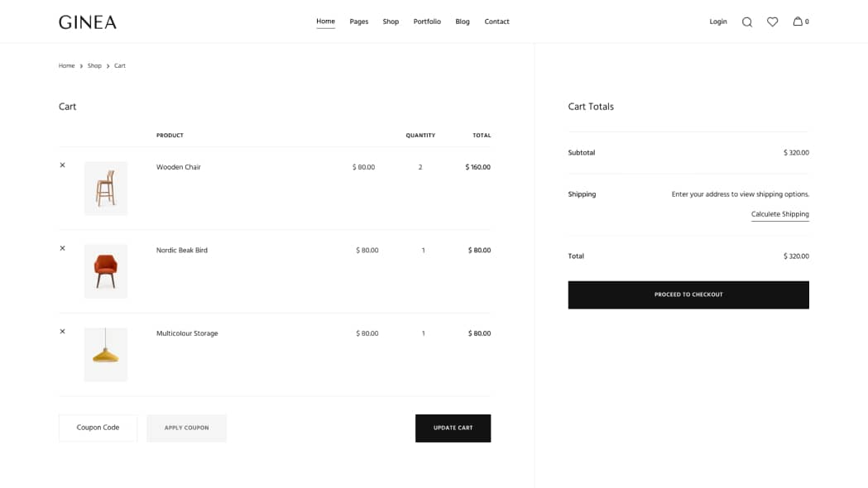
Task: Open the Wooden Chair product thumbnail
Action: click(106, 189)
